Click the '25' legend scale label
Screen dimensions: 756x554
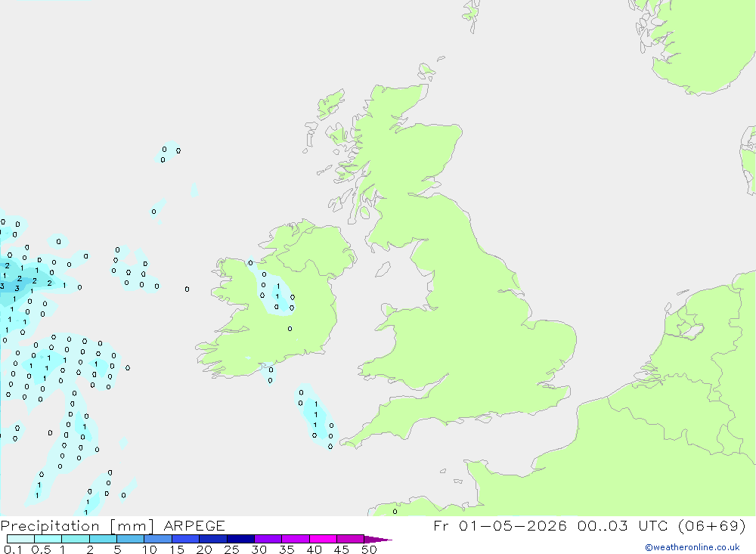pos(232,549)
